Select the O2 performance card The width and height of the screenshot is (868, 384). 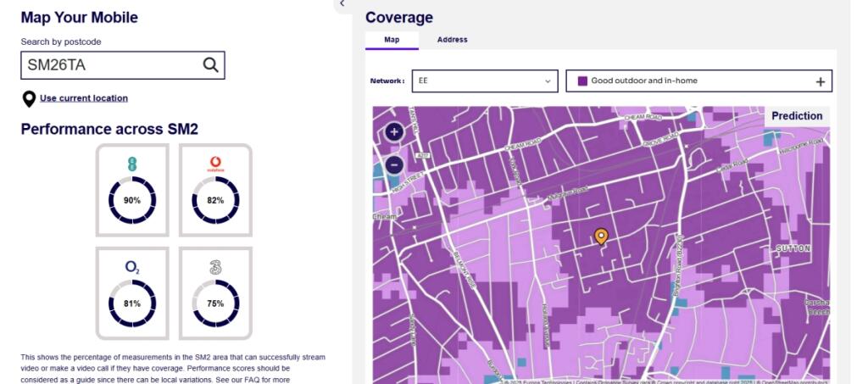[x=132, y=293]
